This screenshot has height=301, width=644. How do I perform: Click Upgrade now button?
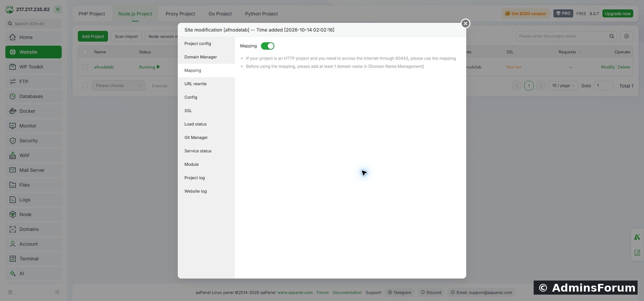click(618, 13)
